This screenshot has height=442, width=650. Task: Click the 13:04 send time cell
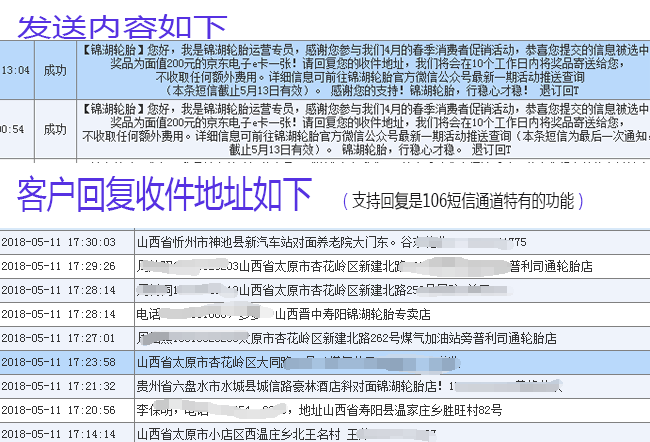[15, 70]
